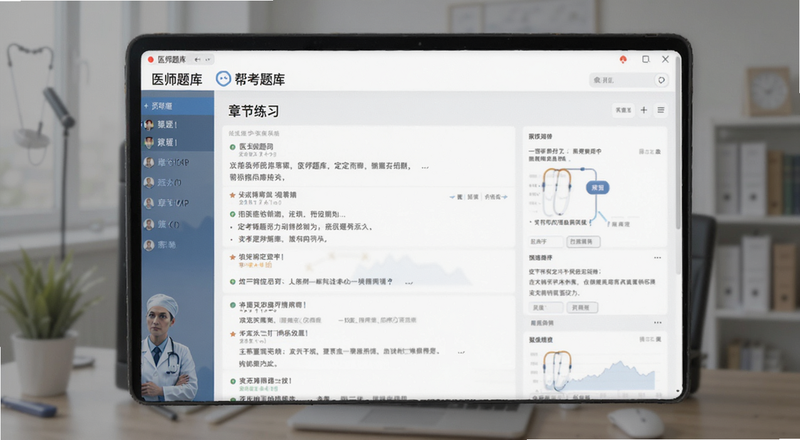Toggle the green circle marker of first question
The image size is (800, 440).
[x=233, y=147]
